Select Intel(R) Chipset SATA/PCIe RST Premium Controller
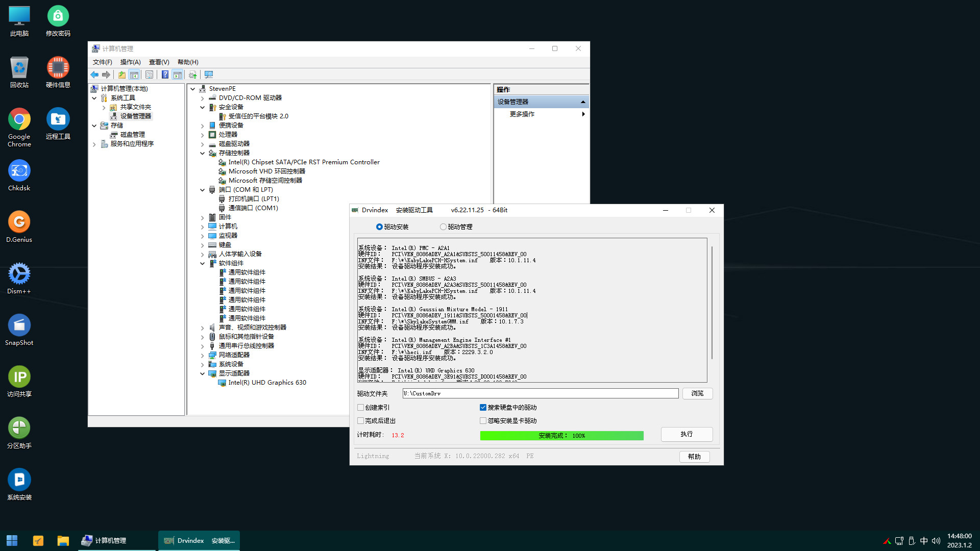Image resolution: width=980 pixels, height=551 pixels. click(x=304, y=162)
